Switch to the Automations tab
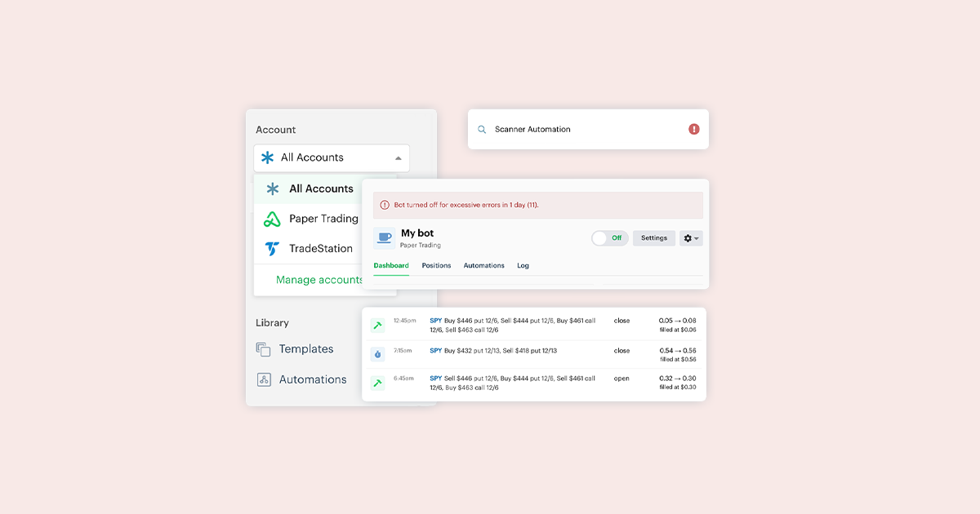 pyautogui.click(x=483, y=265)
